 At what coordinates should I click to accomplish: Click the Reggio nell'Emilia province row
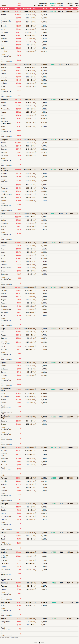(39, 181)
